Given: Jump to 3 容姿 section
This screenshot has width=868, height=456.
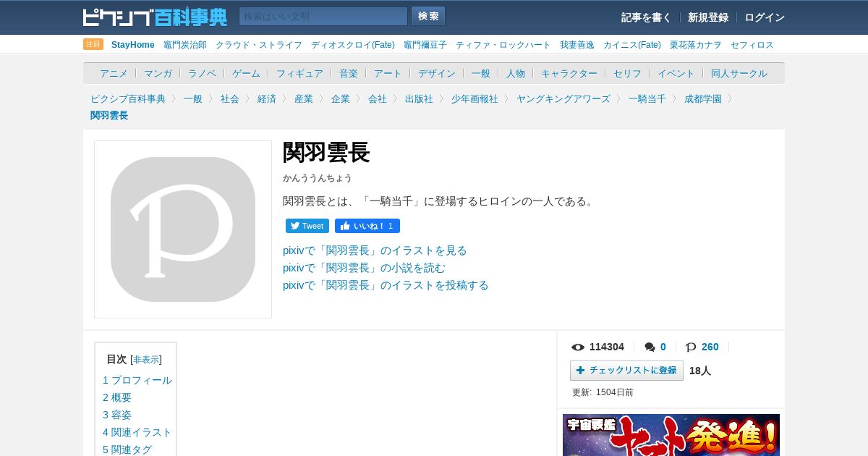Looking at the screenshot, I should (117, 415).
